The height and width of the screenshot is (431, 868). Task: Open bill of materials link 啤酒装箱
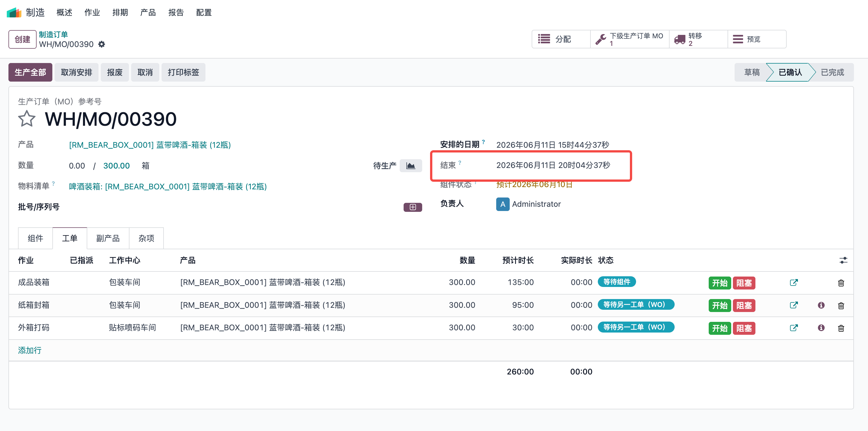pos(168,187)
